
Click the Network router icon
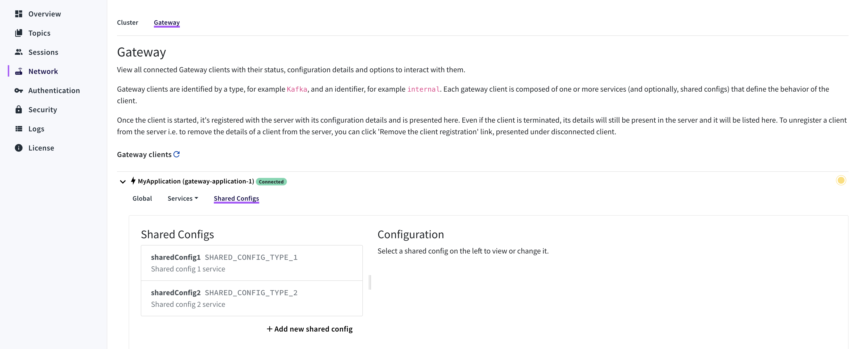point(18,71)
